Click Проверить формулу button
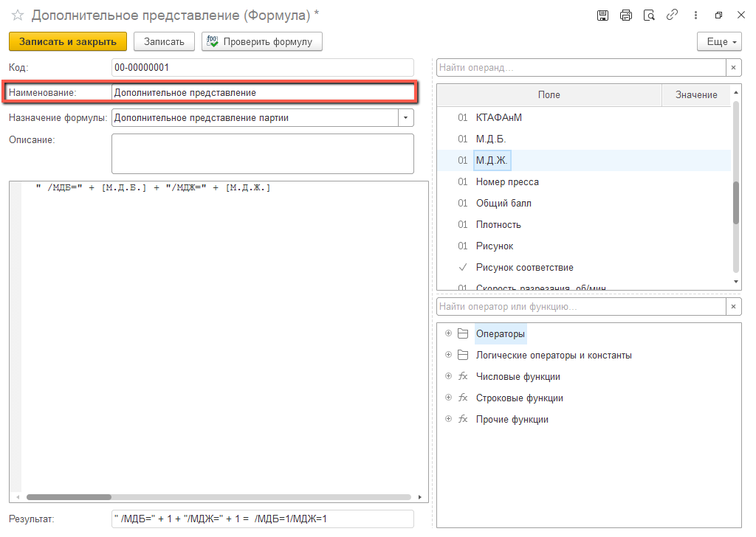756x537 pixels. pyautogui.click(x=262, y=42)
